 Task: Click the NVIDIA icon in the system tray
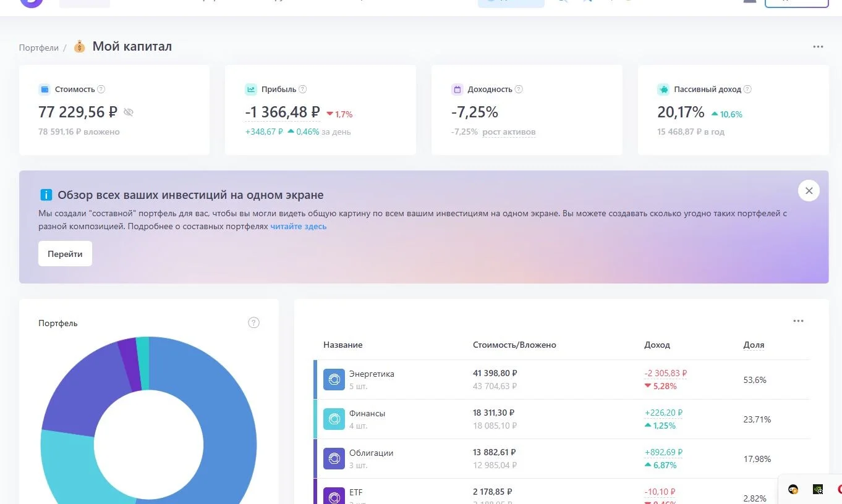point(817,489)
